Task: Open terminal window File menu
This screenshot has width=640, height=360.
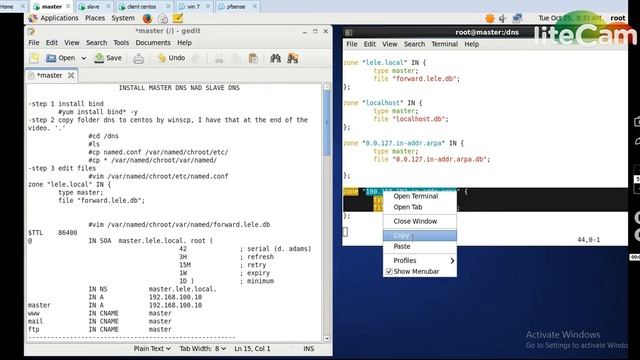Action: [x=351, y=44]
